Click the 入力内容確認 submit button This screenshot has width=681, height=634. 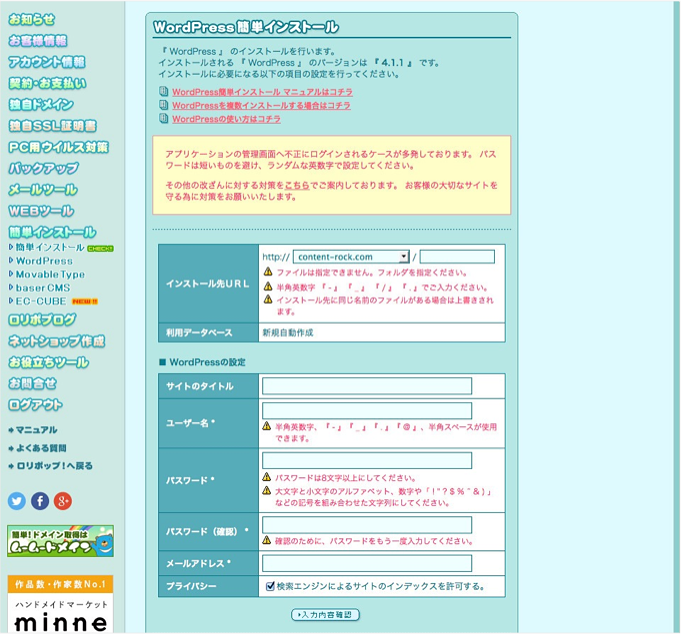point(325,615)
